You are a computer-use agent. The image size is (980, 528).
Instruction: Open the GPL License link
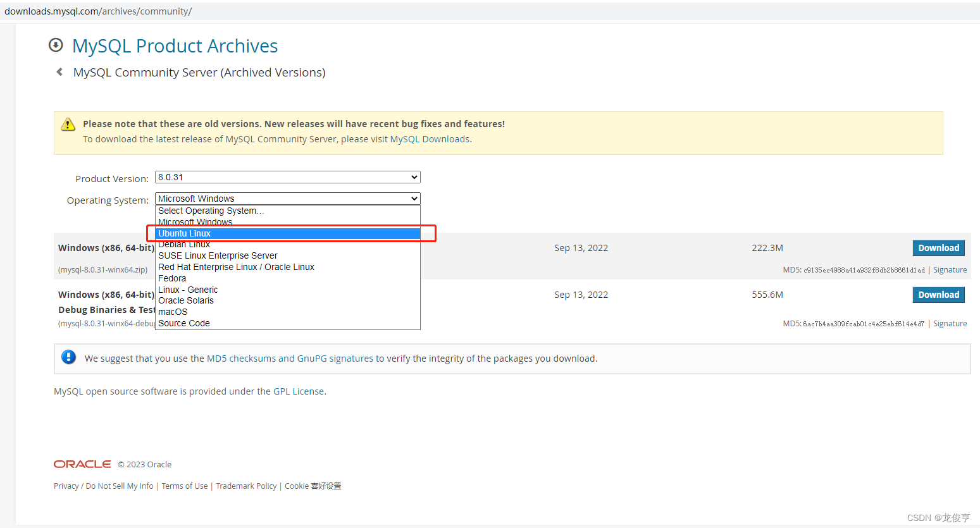coord(299,391)
